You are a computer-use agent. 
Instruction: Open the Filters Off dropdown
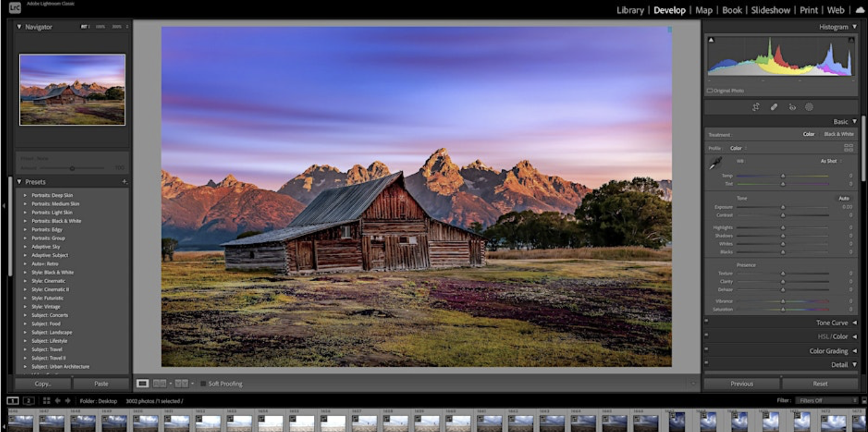click(x=827, y=400)
